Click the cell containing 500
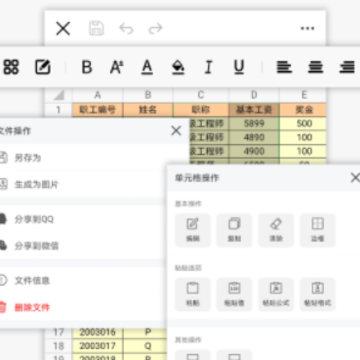Viewport: 360px width, 360px height. pos(303,124)
